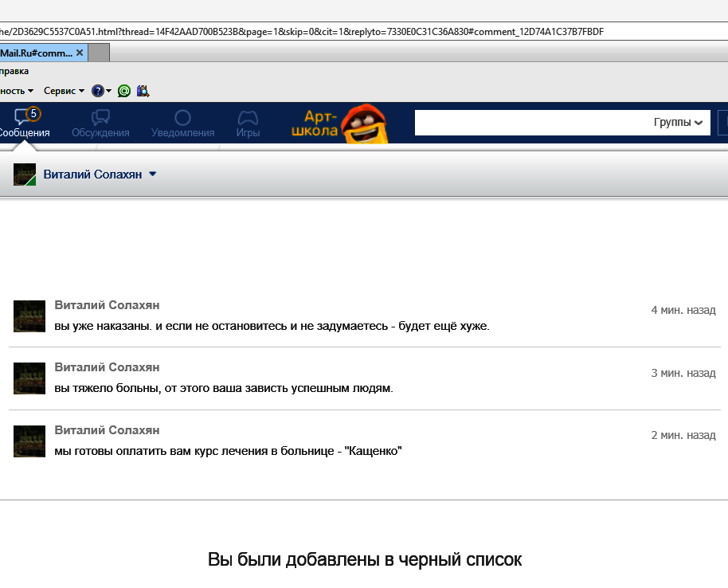The width and height of the screenshot is (728, 588).
Task: Click the green Mail.Ru @ toolbar icon
Action: (124, 91)
